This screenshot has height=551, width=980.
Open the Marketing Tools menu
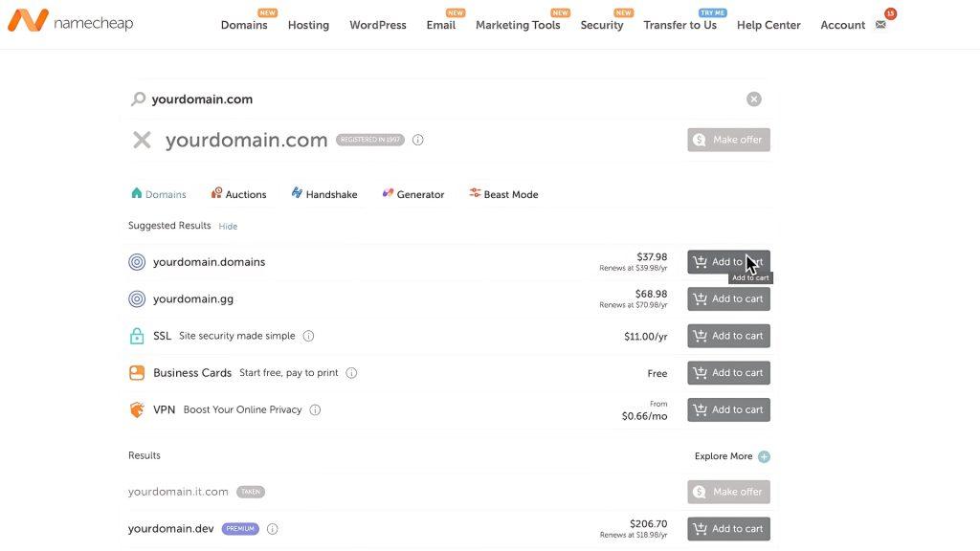tap(518, 25)
